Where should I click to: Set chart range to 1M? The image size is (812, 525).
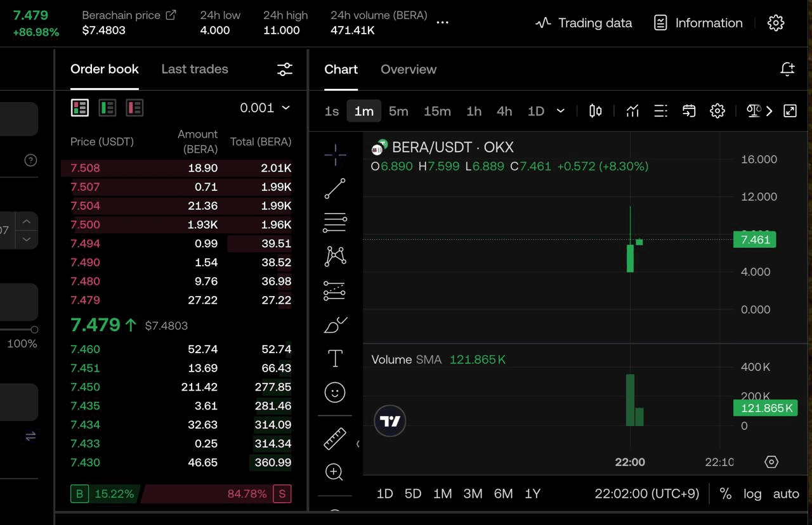[x=442, y=493]
